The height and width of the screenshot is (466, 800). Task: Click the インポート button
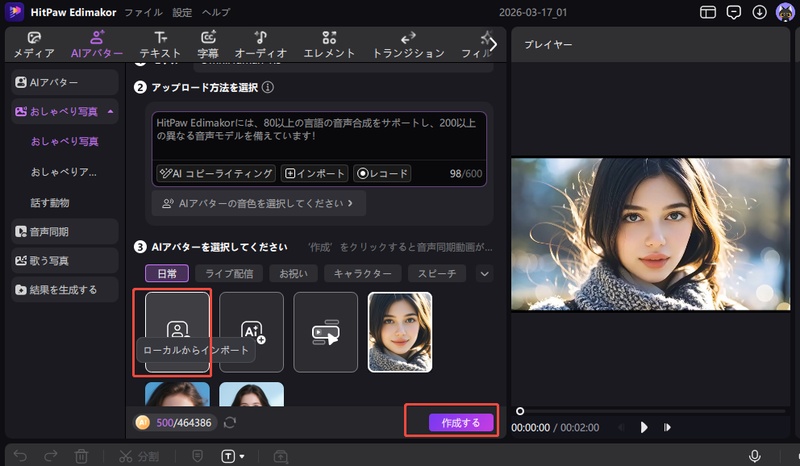tap(315, 174)
